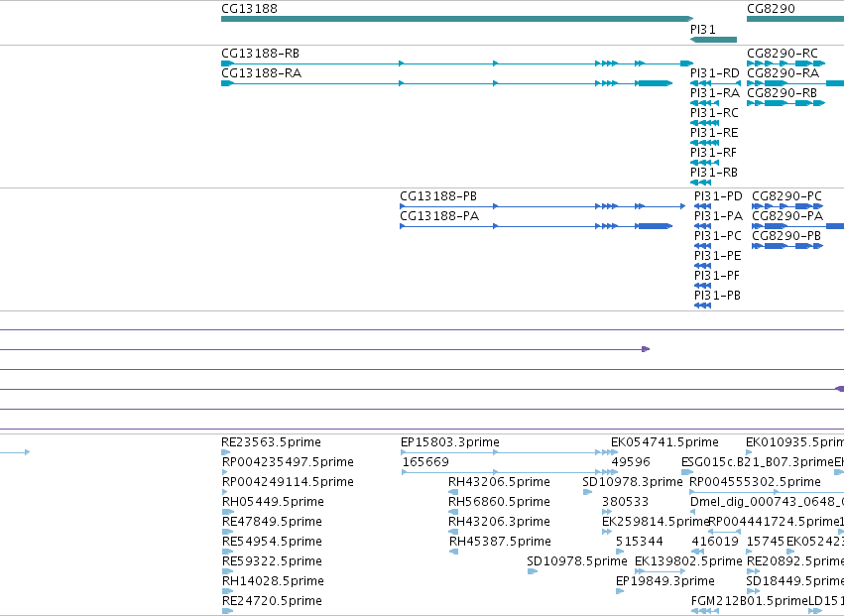Click the CG13188 gene bar glyph

pos(457,19)
